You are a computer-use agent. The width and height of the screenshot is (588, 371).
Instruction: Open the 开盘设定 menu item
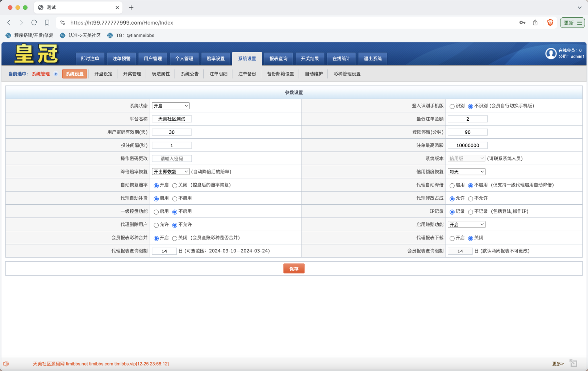103,74
